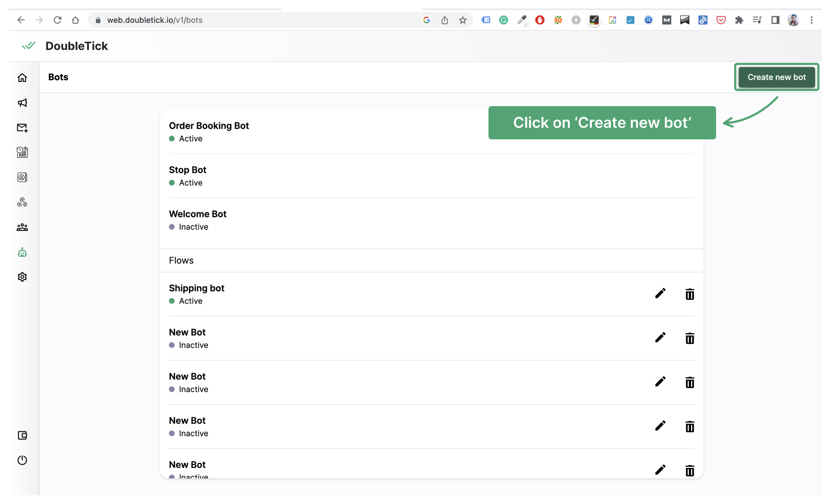
Task: Click delete trash icon for Shipping bot
Action: pyautogui.click(x=690, y=294)
